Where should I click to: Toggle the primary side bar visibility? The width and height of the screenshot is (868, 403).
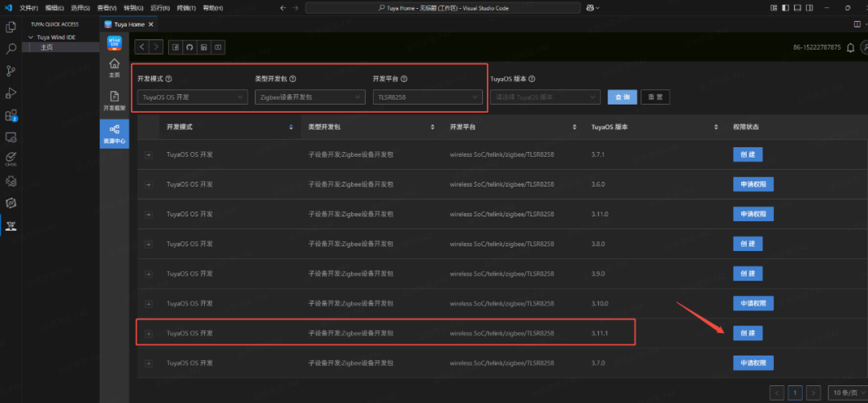(x=786, y=8)
